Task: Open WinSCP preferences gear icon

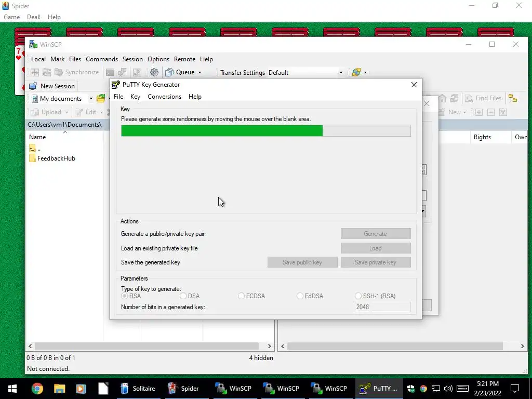Action: tap(154, 72)
